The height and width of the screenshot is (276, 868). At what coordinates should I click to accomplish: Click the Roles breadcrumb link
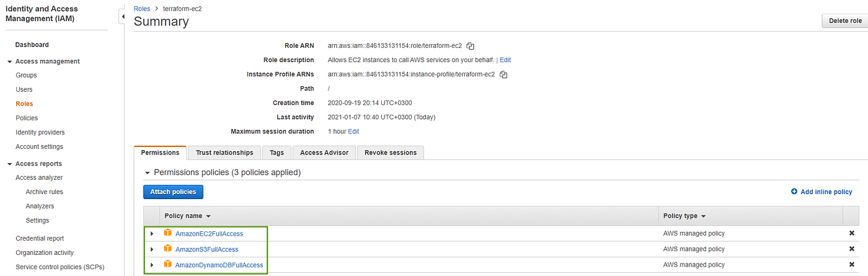click(x=142, y=9)
